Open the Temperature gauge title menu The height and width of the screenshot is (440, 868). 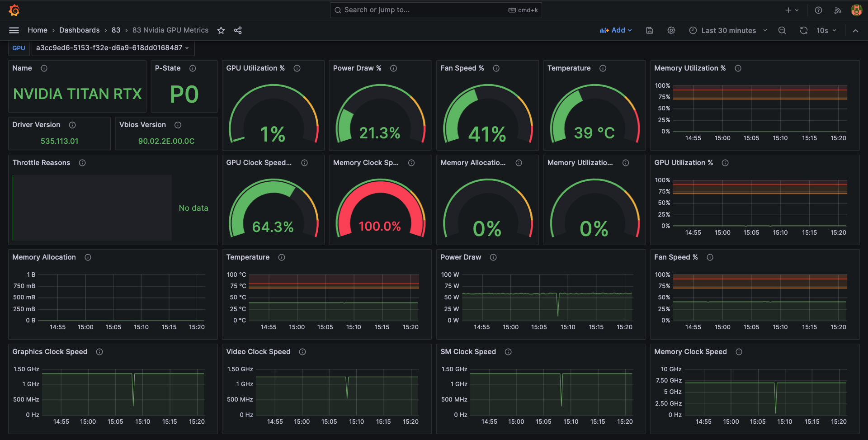(x=569, y=68)
